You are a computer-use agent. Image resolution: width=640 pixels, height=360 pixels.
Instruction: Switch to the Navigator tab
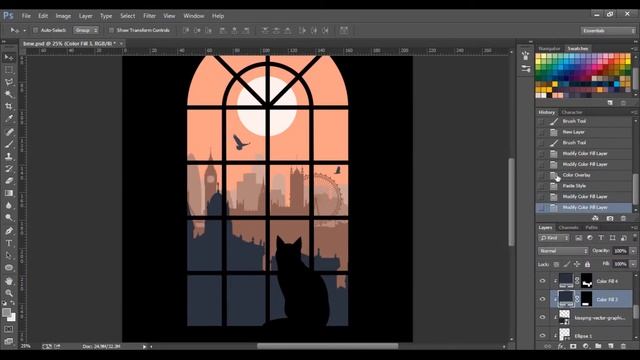[x=549, y=49]
